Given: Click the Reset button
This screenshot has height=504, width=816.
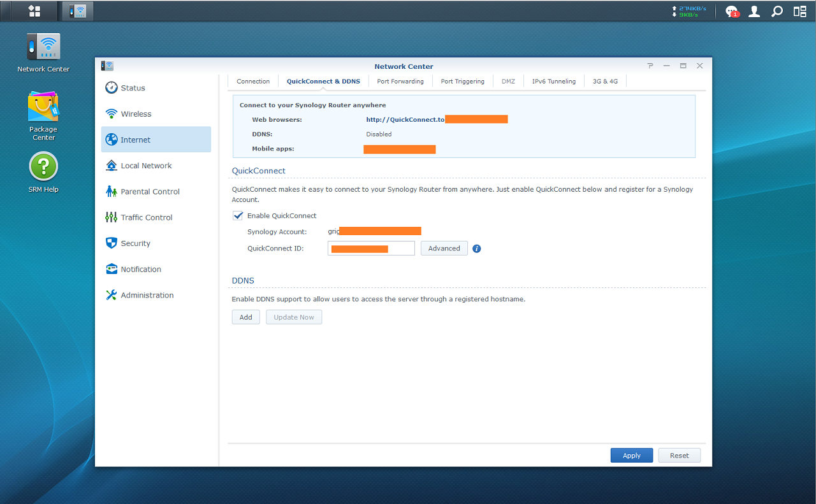Looking at the screenshot, I should click(x=680, y=456).
